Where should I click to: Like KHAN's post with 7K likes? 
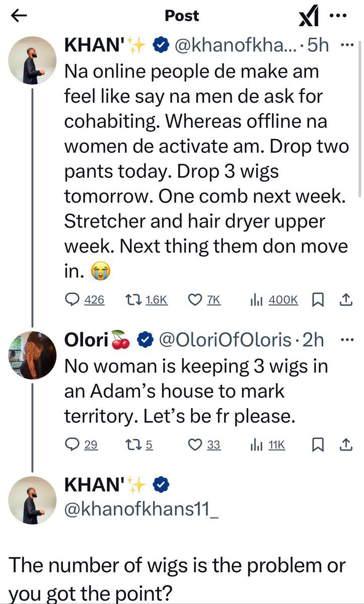(x=194, y=300)
